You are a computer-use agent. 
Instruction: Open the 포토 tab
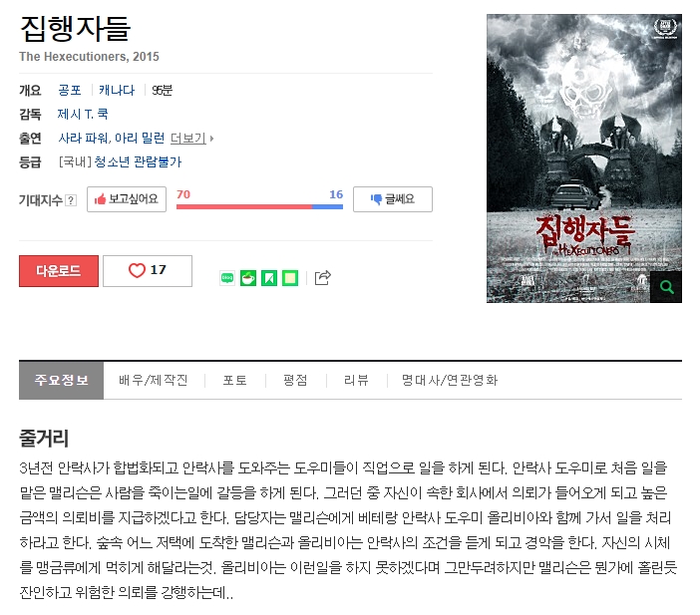[x=234, y=380]
